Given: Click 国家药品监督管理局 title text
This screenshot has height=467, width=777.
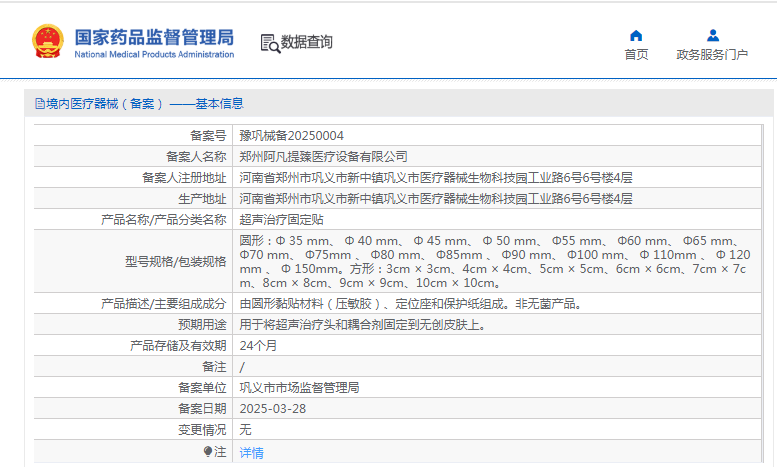Looking at the screenshot, I should coord(154,37).
